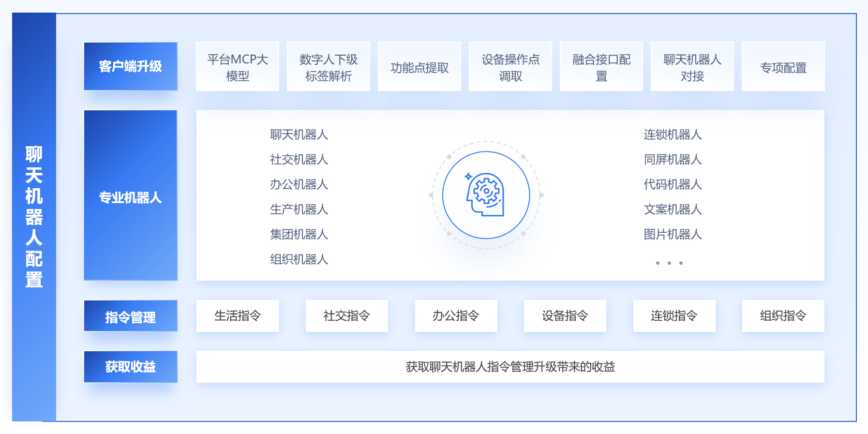Screen dimensions: 868x434
Task: Expand more robots via the ellipsis dots
Action: (669, 263)
